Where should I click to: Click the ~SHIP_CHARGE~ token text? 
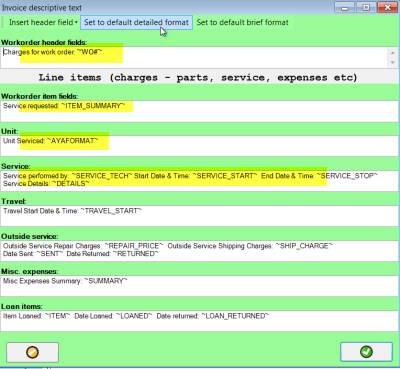[304, 246]
